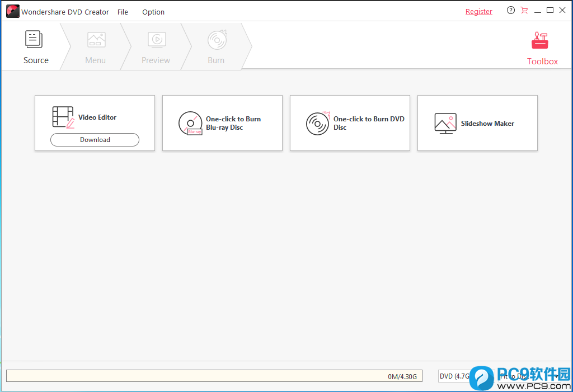Open the Source step tab
The image size is (573, 392).
point(35,46)
